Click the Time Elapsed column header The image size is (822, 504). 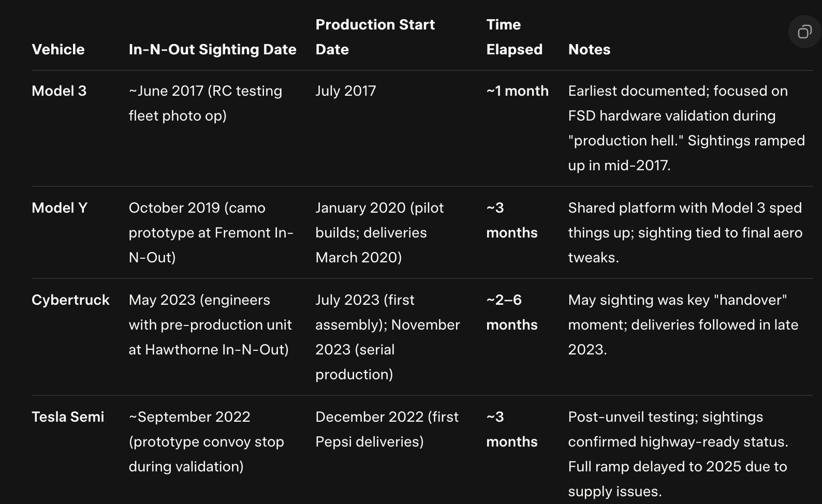(514, 37)
